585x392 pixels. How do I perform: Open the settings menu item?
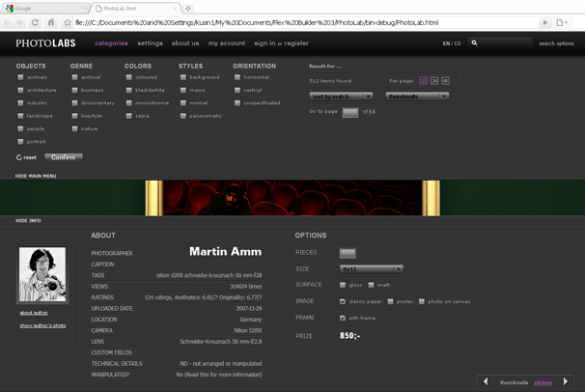(150, 43)
